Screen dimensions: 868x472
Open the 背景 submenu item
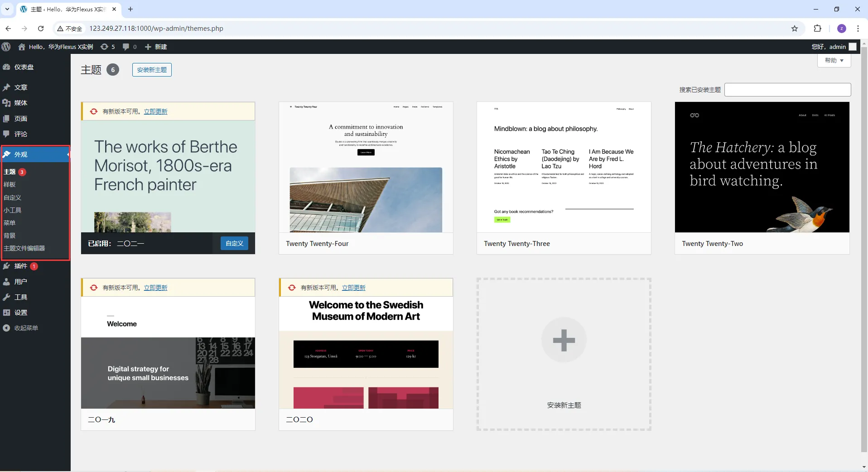click(10, 236)
